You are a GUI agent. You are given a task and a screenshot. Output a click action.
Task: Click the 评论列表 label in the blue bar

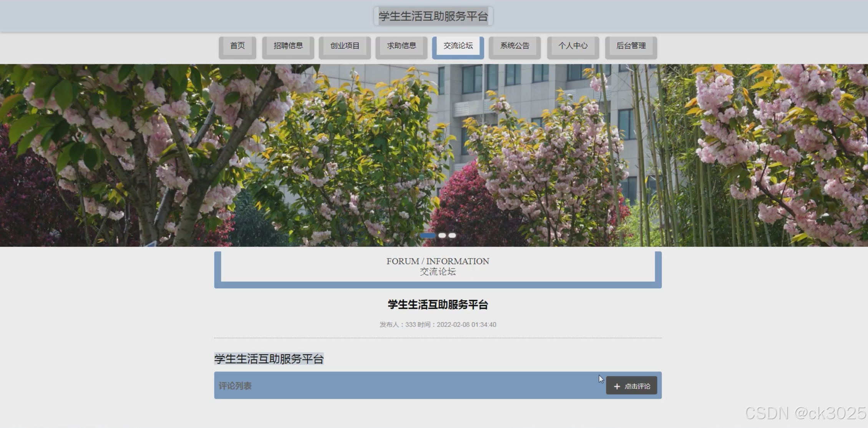[235, 386]
